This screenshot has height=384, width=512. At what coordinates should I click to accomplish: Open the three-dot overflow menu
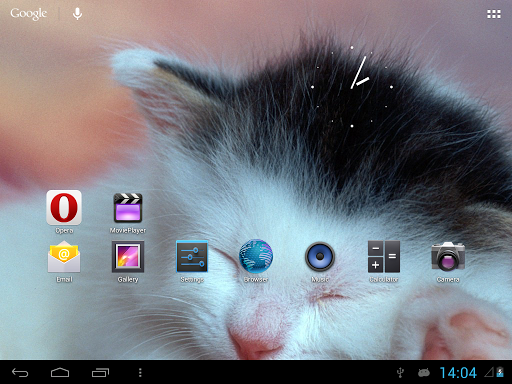pyautogui.click(x=140, y=372)
